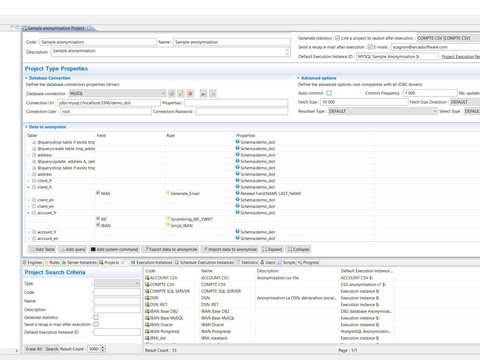Screen dimensions: 480x360
Task: Click info icon beside Related Field NAME LAST_NAME
Action: tap(238, 193)
